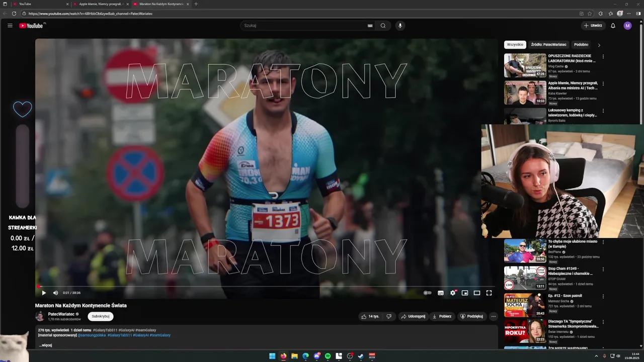Open Spotify from taskbar
The height and width of the screenshot is (362, 644).
[328, 356]
